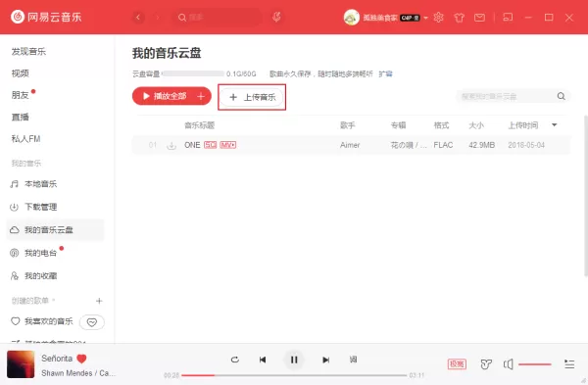Image resolution: width=588 pixels, height=385 pixels.
Task: Open artist Shawn Mendes in the player bar
Action: click(67, 373)
